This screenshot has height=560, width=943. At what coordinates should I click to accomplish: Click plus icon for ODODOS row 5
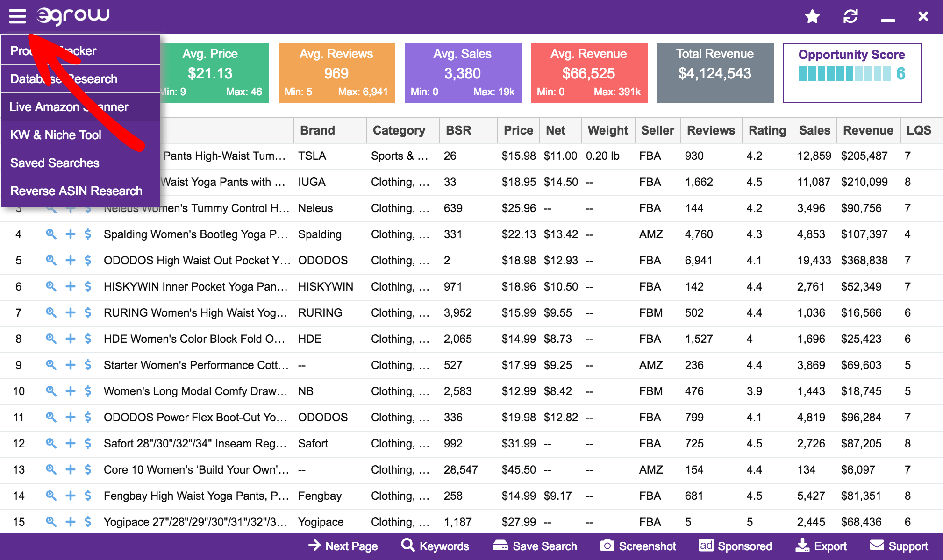pyautogui.click(x=70, y=260)
